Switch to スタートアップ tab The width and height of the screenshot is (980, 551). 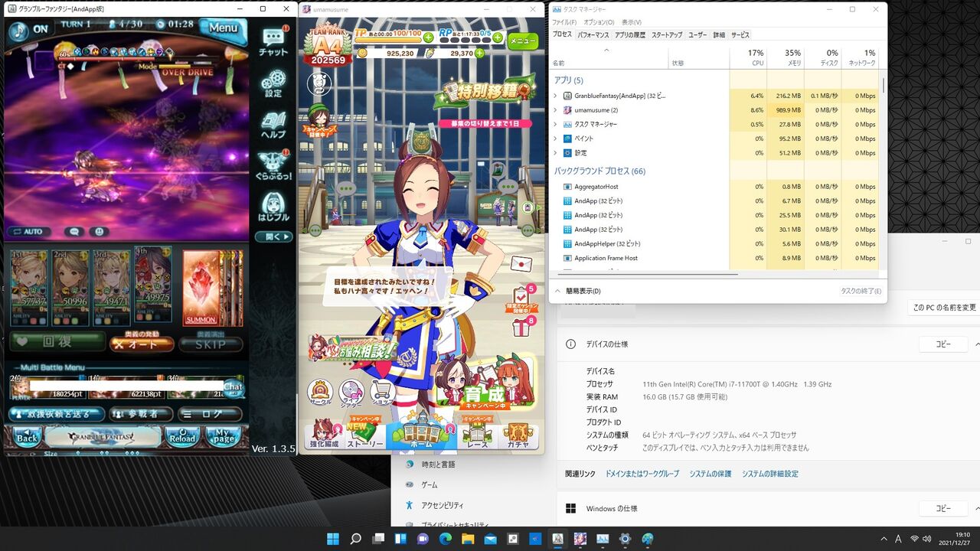pos(667,35)
